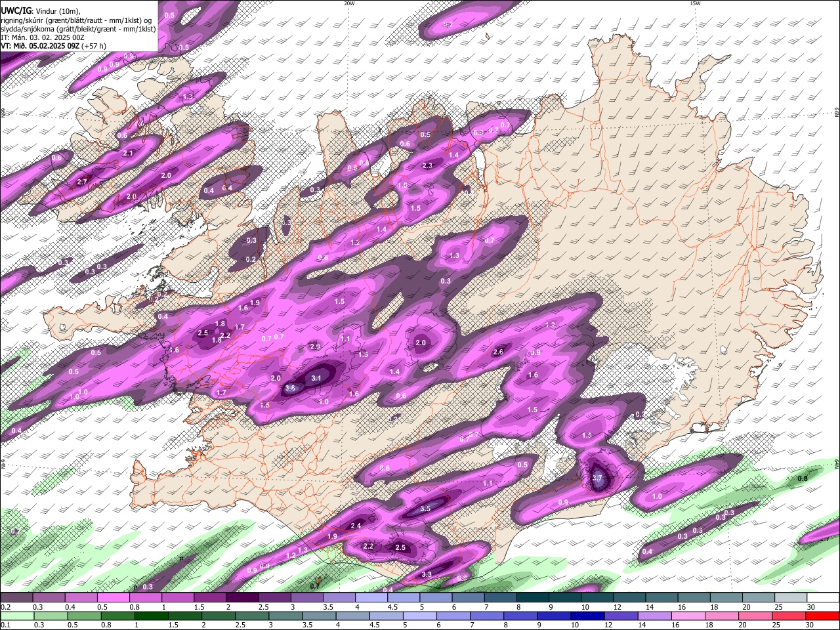Click the "IT: Mán. 03. 02. 2025 00Z" line

pos(43,37)
